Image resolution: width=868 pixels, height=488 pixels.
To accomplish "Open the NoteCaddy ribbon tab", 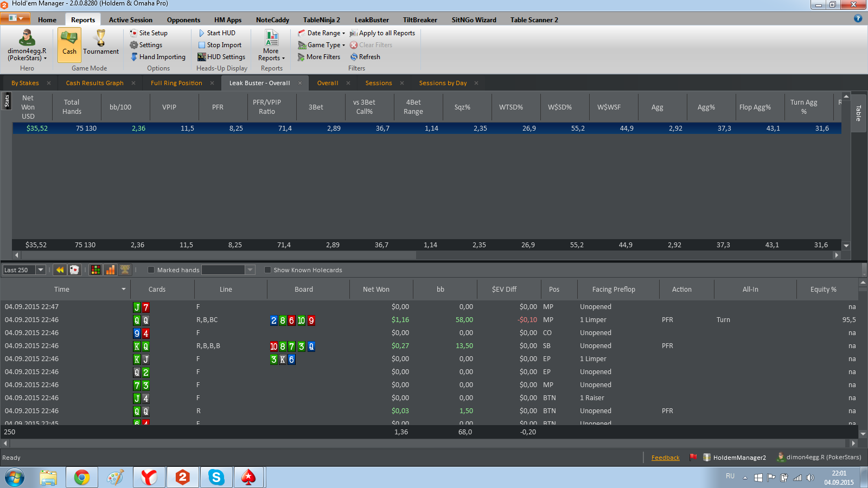I will 272,20.
